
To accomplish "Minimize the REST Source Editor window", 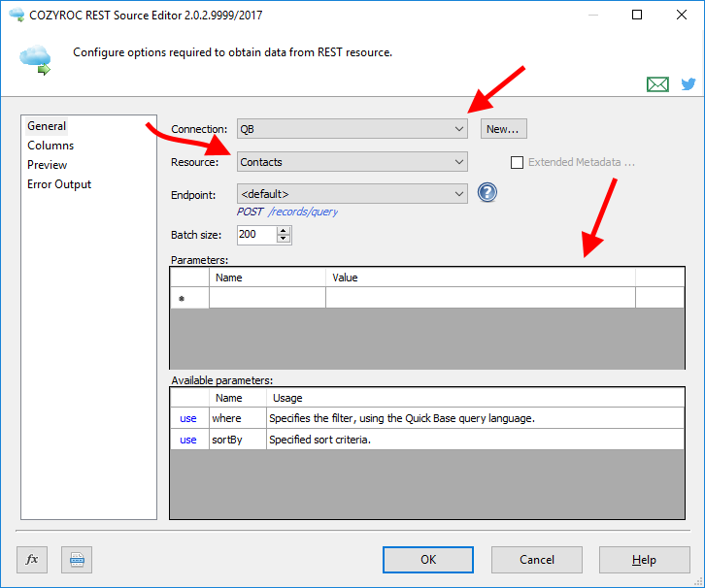I will click(x=593, y=15).
